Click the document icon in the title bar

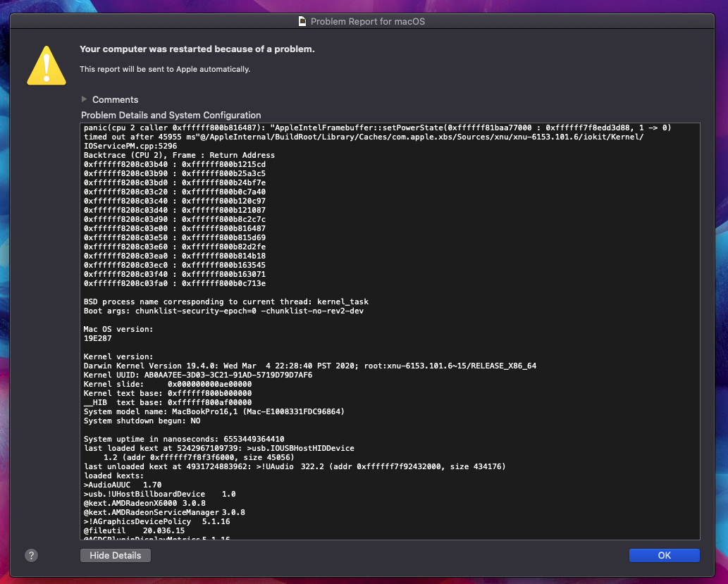click(302, 21)
